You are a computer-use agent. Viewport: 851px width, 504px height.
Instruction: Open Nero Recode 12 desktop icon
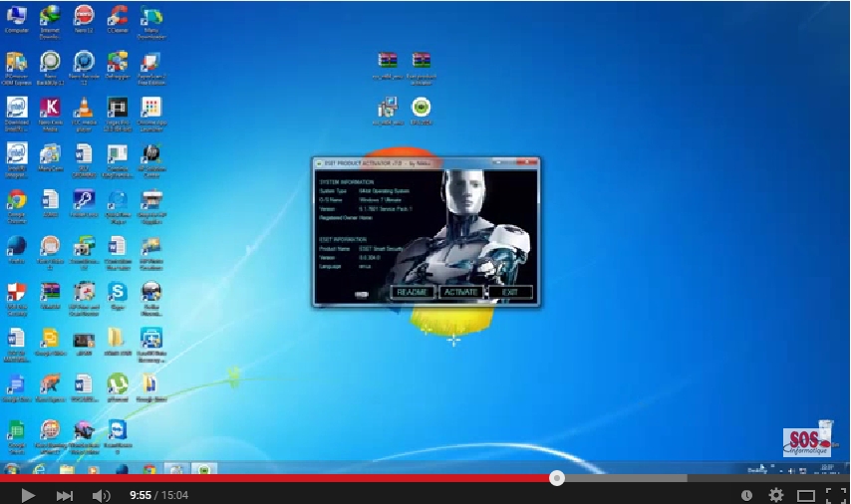pyautogui.click(x=84, y=68)
